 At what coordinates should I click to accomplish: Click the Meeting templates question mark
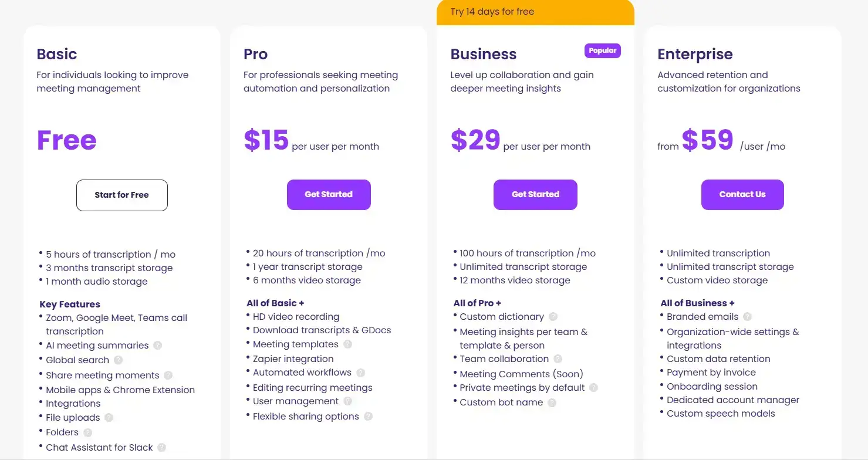pos(347,344)
